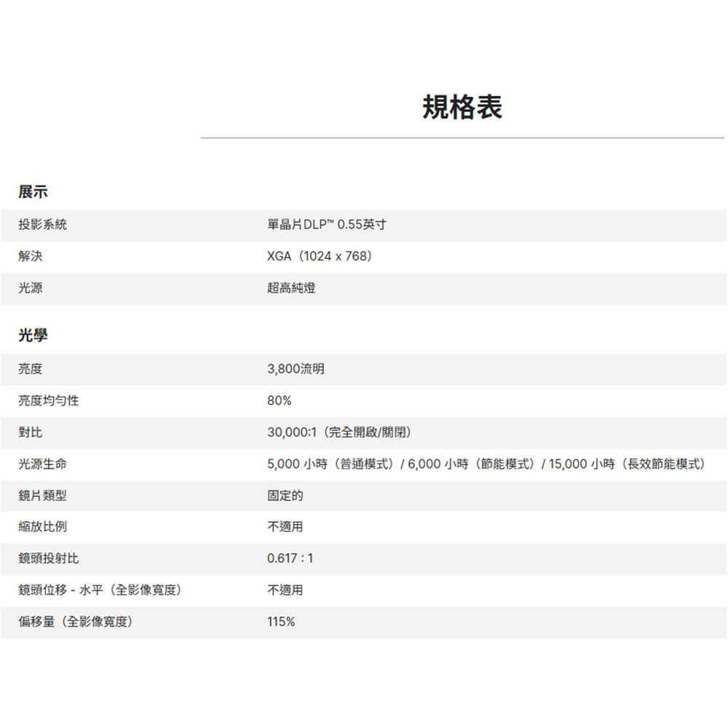
Task: Click the 超高純燈 light source value
Action: (x=291, y=288)
